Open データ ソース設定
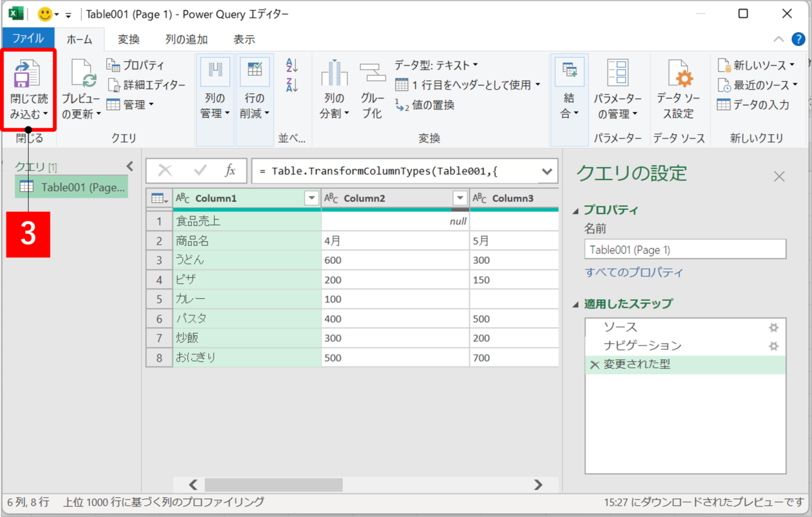812x517 pixels. click(x=678, y=90)
